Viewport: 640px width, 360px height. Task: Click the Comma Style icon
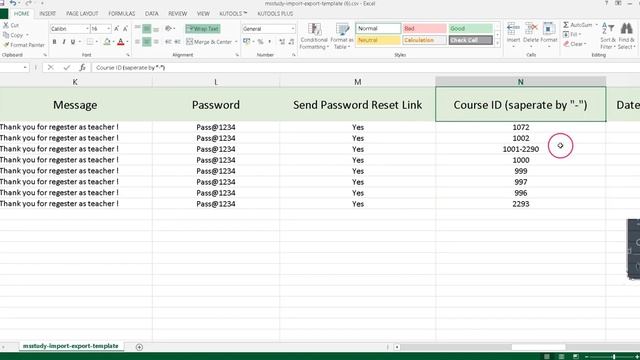[x=269, y=42]
